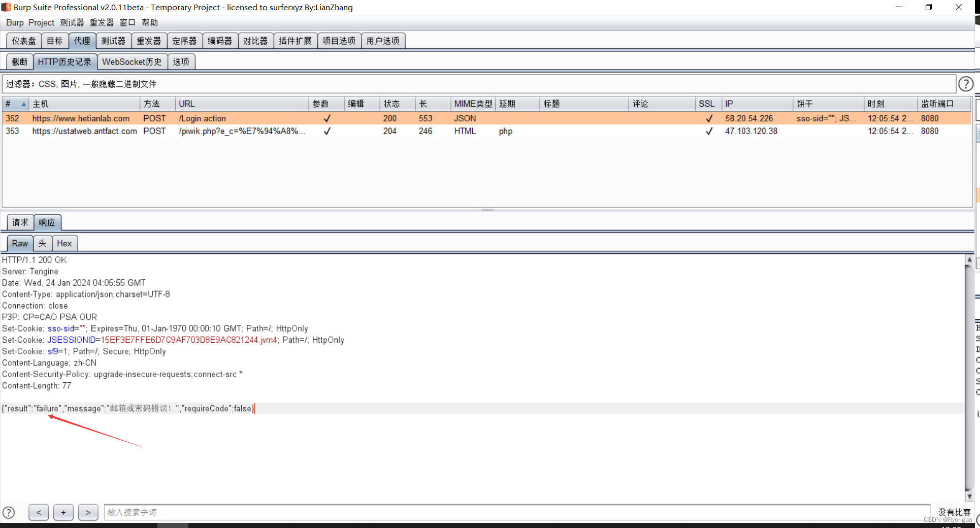Click the /piwik.php URL cell
980x528 pixels.
tap(242, 131)
